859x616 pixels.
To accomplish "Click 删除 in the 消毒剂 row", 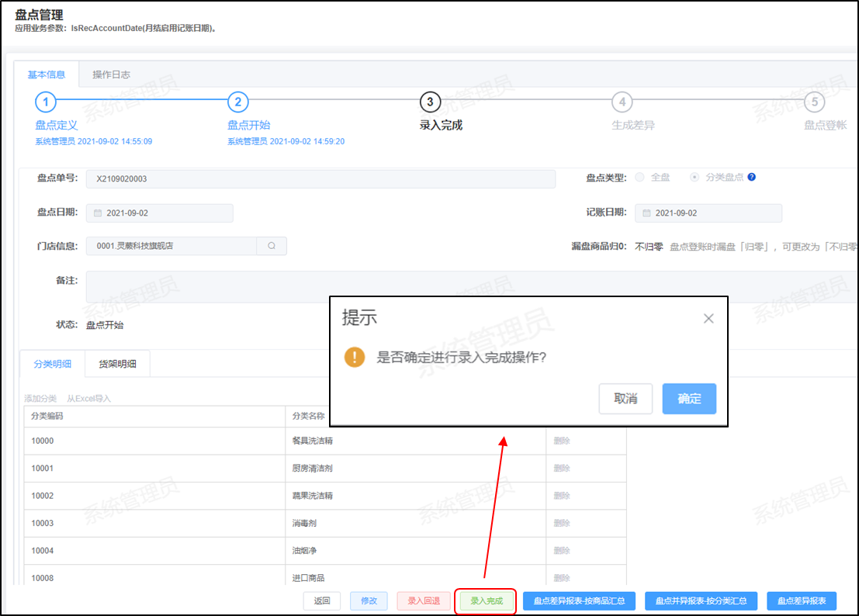I will coord(562,523).
